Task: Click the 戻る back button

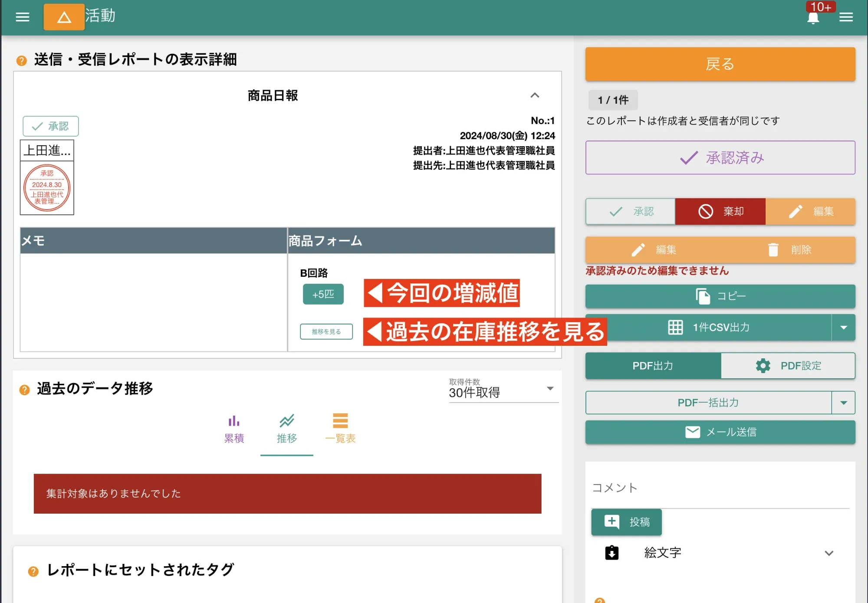Action: coord(720,64)
